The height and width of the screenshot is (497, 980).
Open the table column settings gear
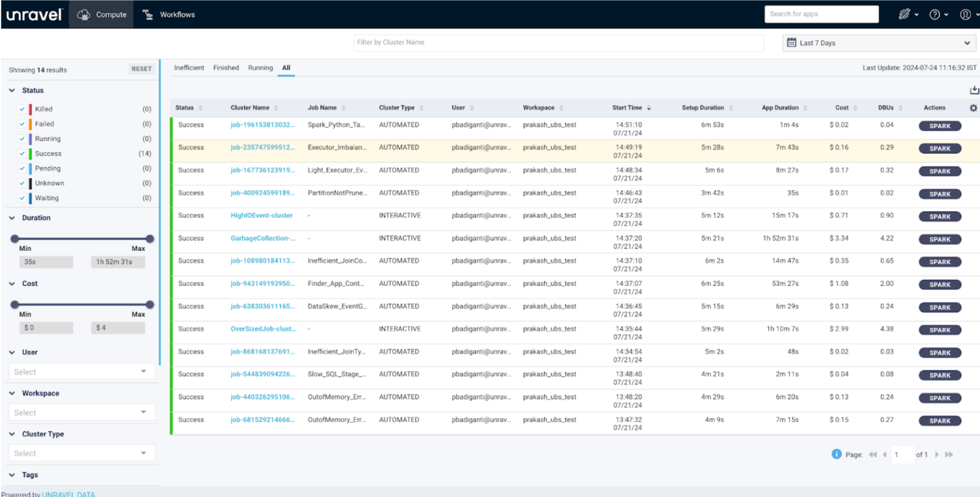(973, 108)
